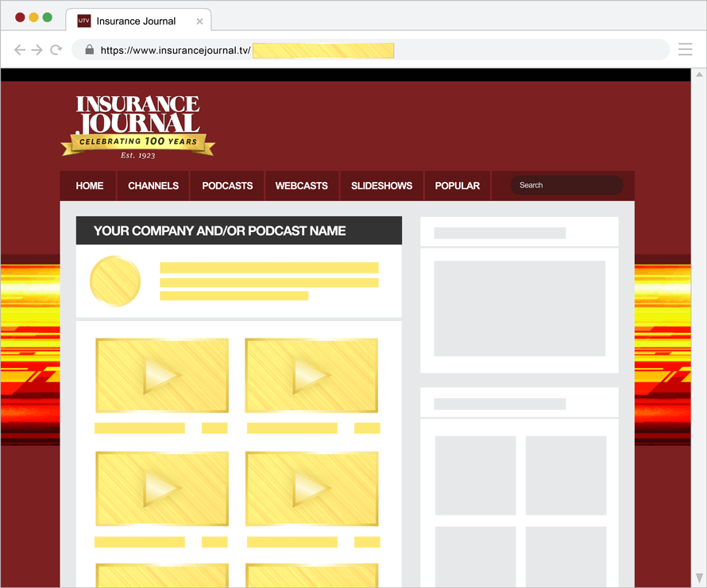Click the scrollbar up arrow
Image resolution: width=707 pixels, height=588 pixels.
[x=699, y=75]
